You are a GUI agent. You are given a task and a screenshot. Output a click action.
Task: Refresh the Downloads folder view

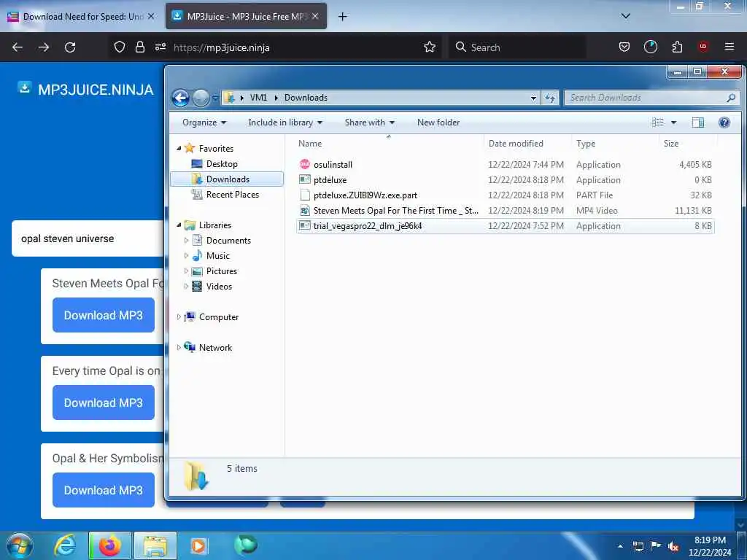[x=550, y=98]
